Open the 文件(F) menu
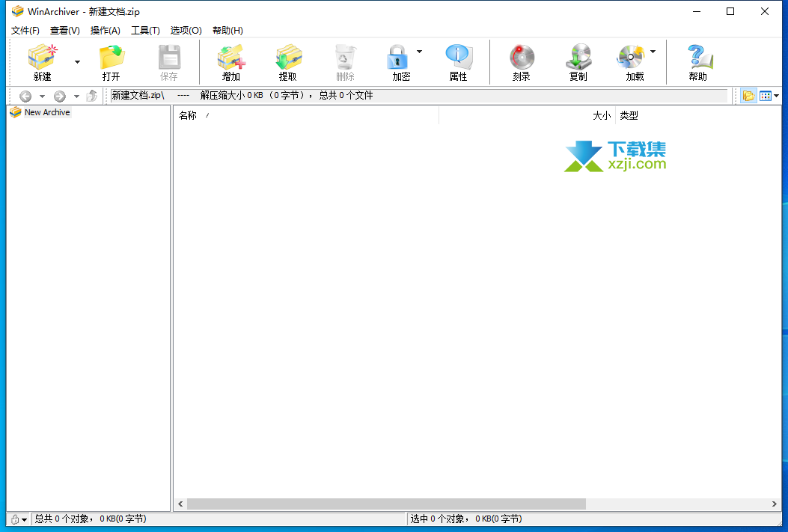The image size is (788, 532). click(25, 31)
